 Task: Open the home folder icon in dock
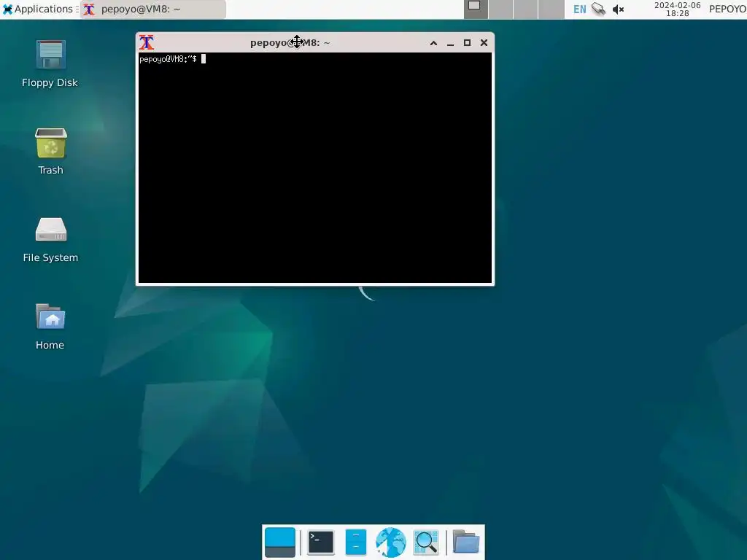465,542
